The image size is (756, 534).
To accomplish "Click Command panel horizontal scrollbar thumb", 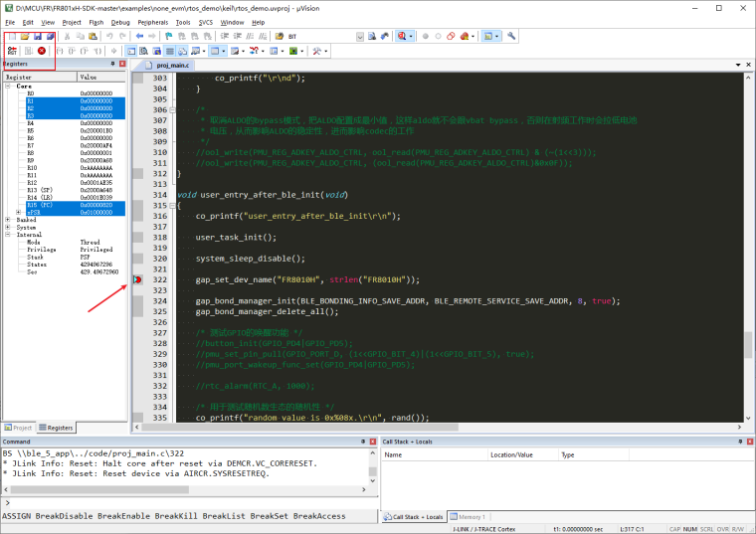I will [x=99, y=489].
